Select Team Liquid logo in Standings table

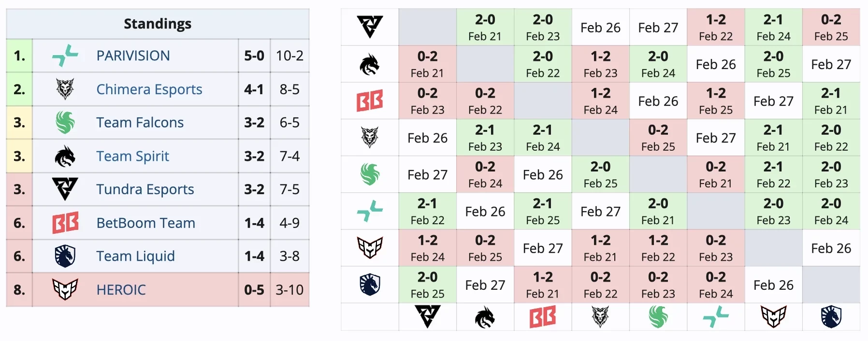[x=65, y=256]
